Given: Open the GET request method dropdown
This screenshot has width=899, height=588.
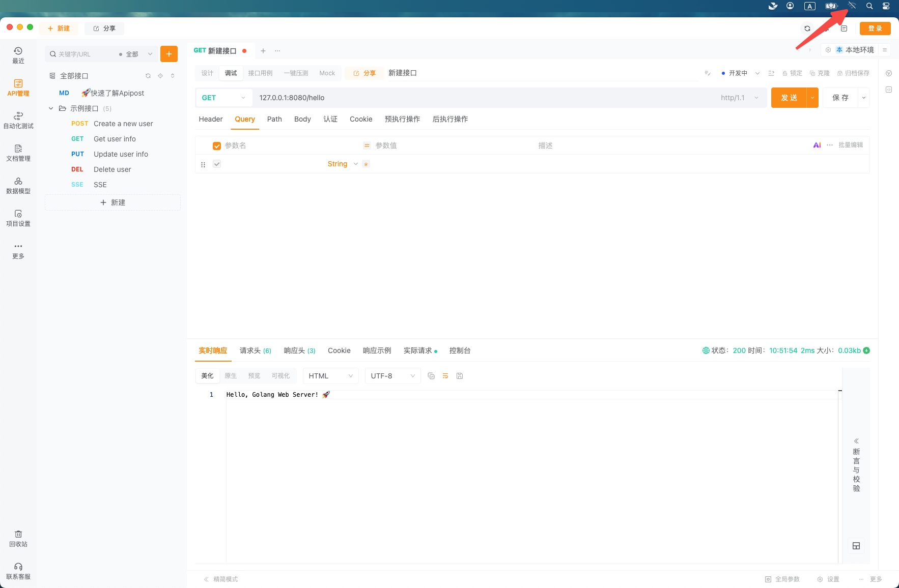Looking at the screenshot, I should click(x=223, y=98).
